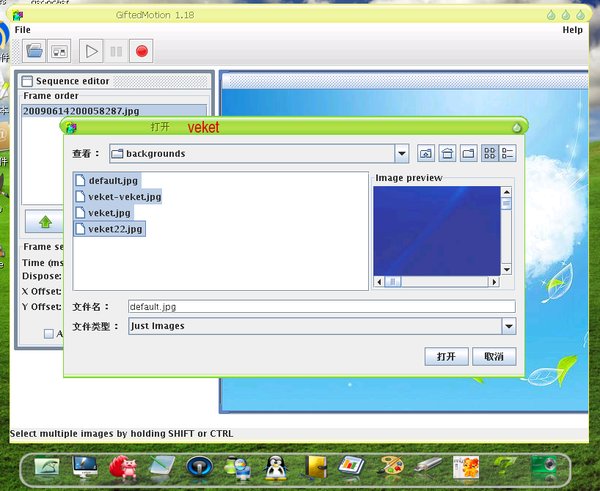Viewport: 600px width, 491px height.
Task: Open the orange cartoon picture dock icon
Action: 466,467
